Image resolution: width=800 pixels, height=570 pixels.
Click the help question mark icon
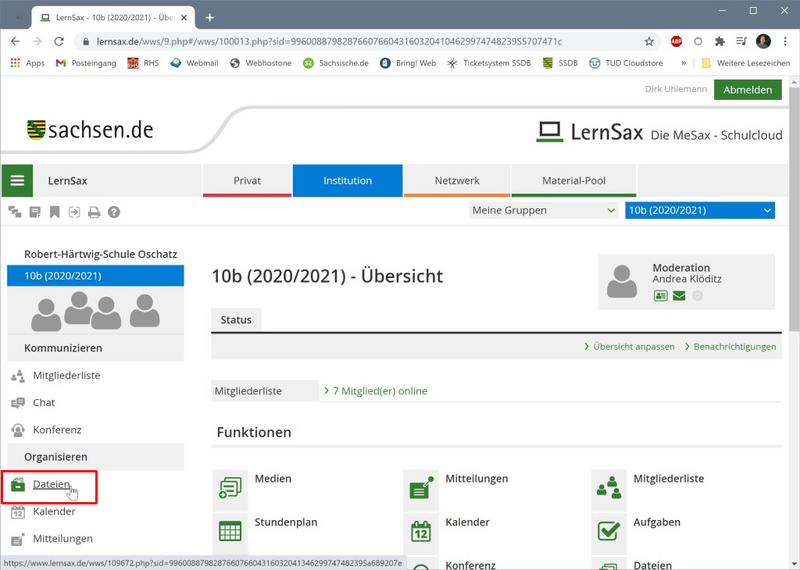114,212
